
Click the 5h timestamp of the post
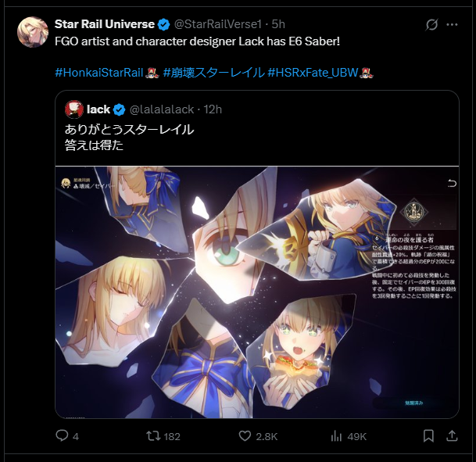tap(278, 24)
